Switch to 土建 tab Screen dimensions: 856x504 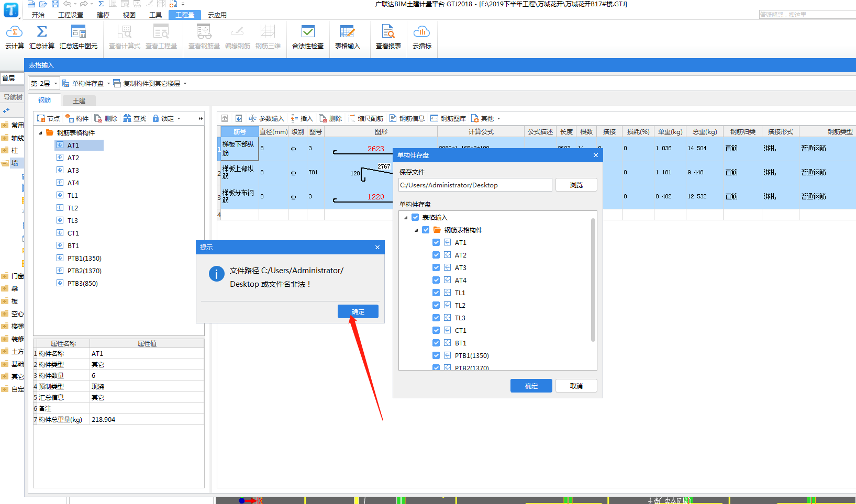click(x=79, y=100)
